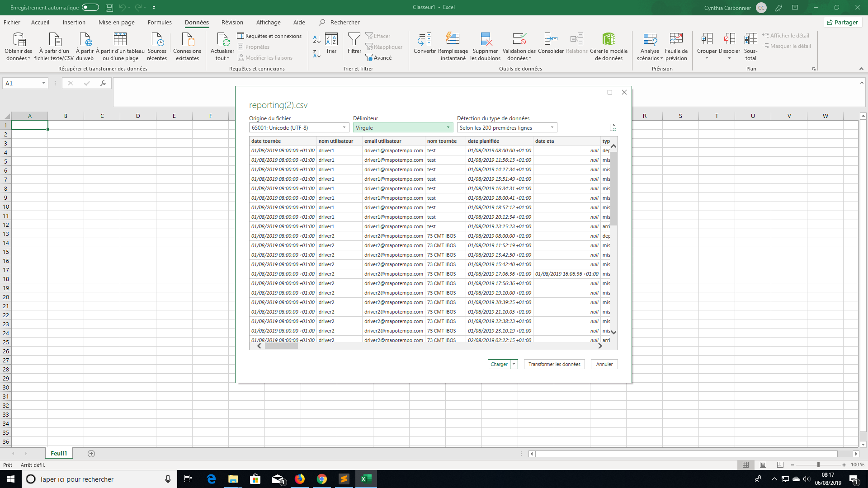Open Windows Start menu
This screenshot has height=488, width=868.
point(11,479)
